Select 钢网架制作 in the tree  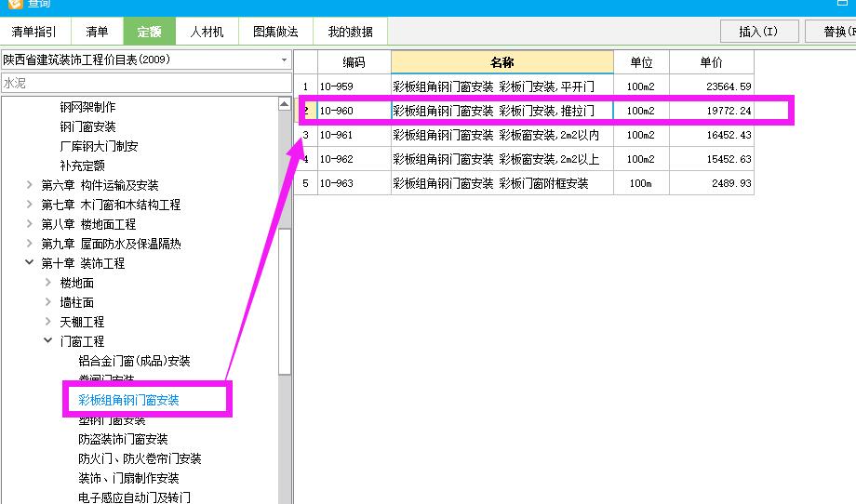(87, 107)
